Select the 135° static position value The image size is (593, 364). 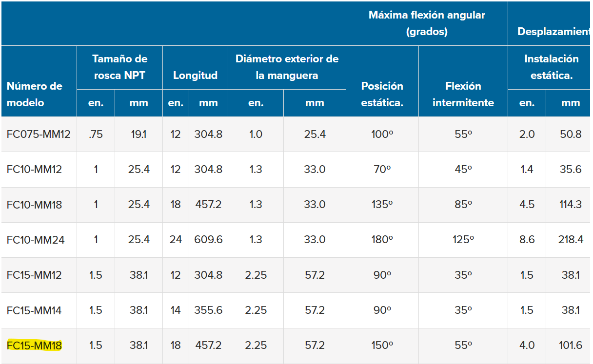[382, 205]
